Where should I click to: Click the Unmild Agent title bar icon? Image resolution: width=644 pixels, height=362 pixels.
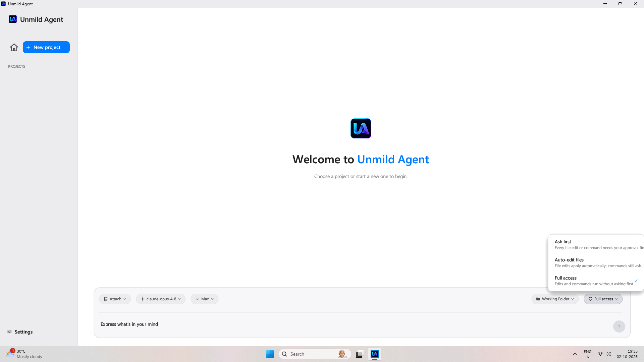pyautogui.click(x=3, y=4)
